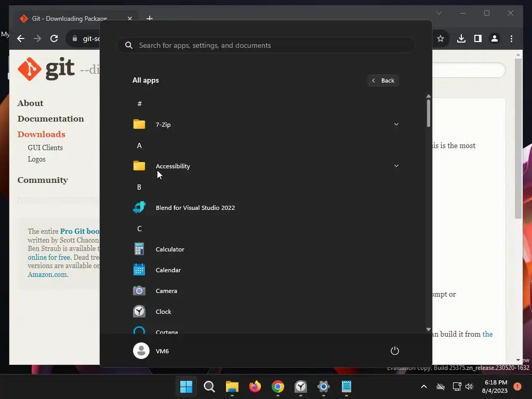The image size is (532, 399).
Task: Open Chrome tab search chevron
Action: tap(438, 13)
